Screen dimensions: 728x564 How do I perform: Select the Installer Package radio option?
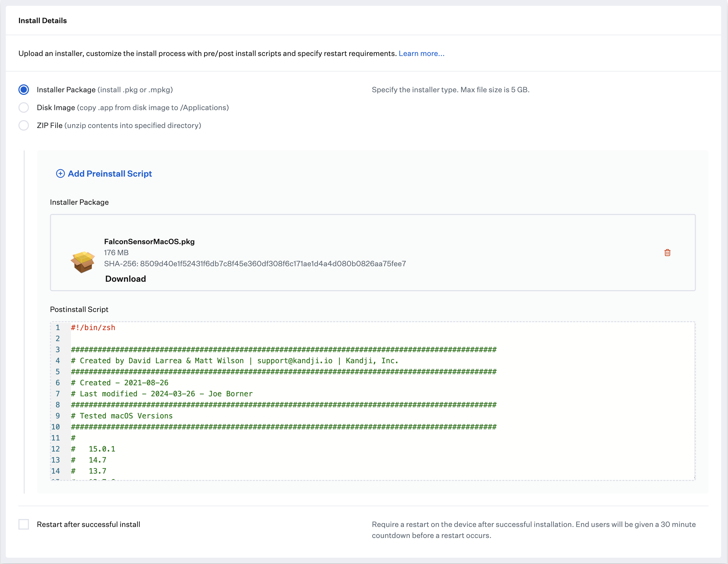24,90
